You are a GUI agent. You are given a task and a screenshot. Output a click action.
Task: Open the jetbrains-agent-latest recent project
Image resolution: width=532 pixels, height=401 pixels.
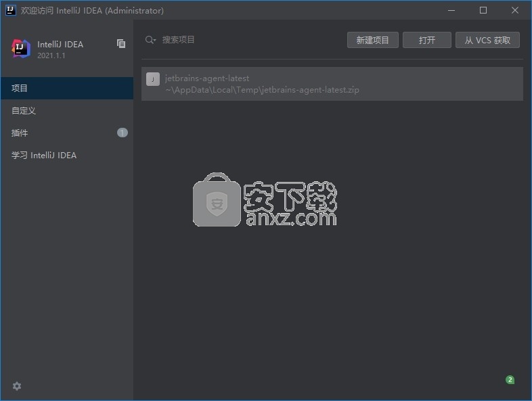[x=332, y=84]
